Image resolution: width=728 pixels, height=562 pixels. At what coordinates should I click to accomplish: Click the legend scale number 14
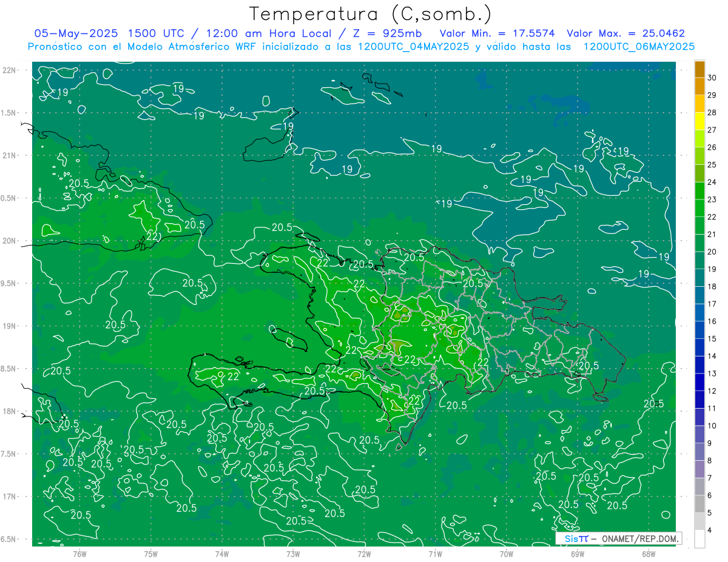pyautogui.click(x=712, y=356)
